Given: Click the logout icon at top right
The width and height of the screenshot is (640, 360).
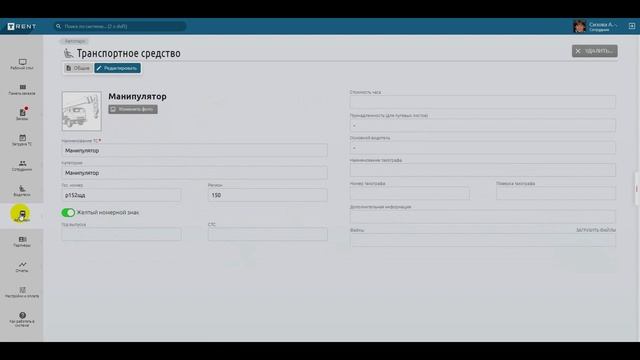Looking at the screenshot, I should (631, 26).
